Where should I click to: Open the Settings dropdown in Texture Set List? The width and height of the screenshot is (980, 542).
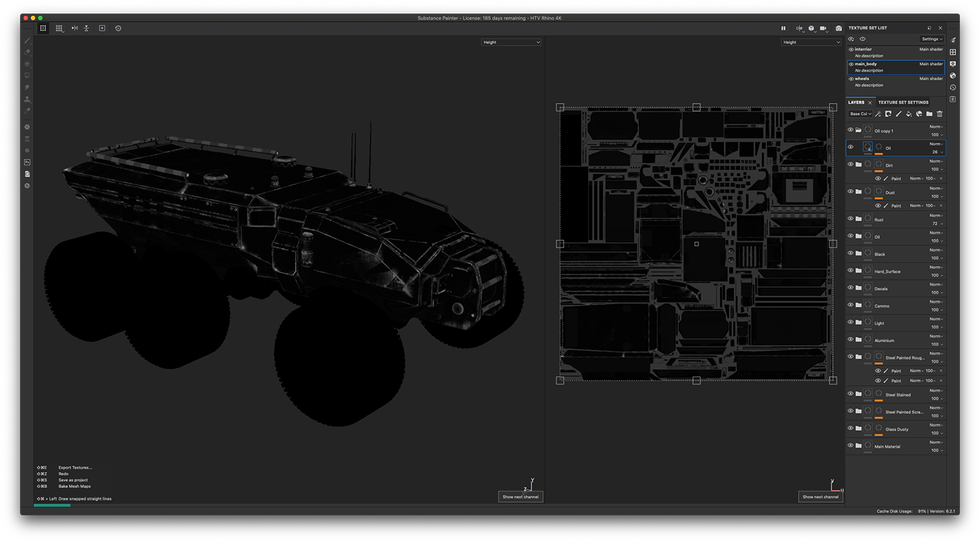click(x=931, y=39)
